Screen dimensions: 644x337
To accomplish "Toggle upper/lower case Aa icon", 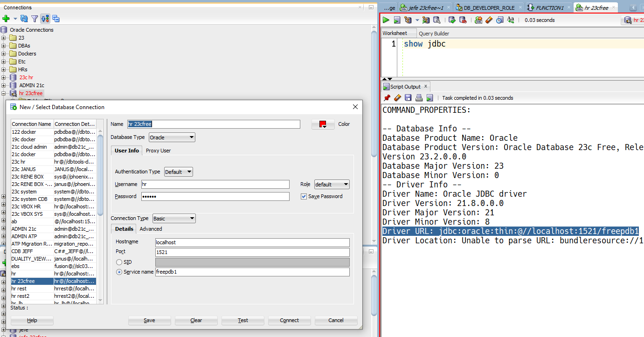I will pos(511,20).
